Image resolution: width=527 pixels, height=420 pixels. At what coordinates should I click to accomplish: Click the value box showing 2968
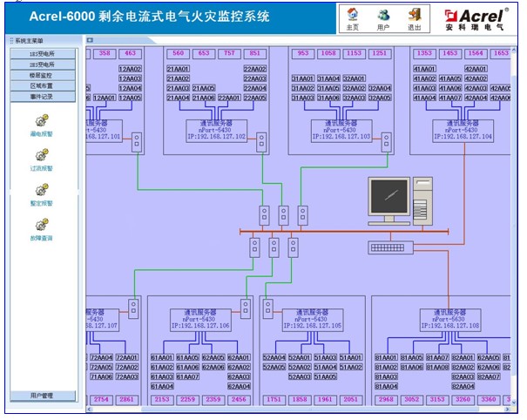(x=386, y=400)
